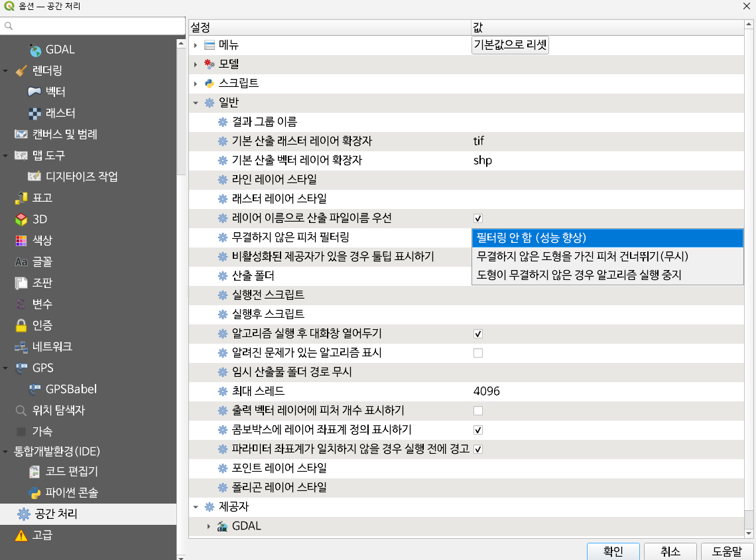Open the 변수 variables icon
The width and height of the screenshot is (756, 560).
21,305
